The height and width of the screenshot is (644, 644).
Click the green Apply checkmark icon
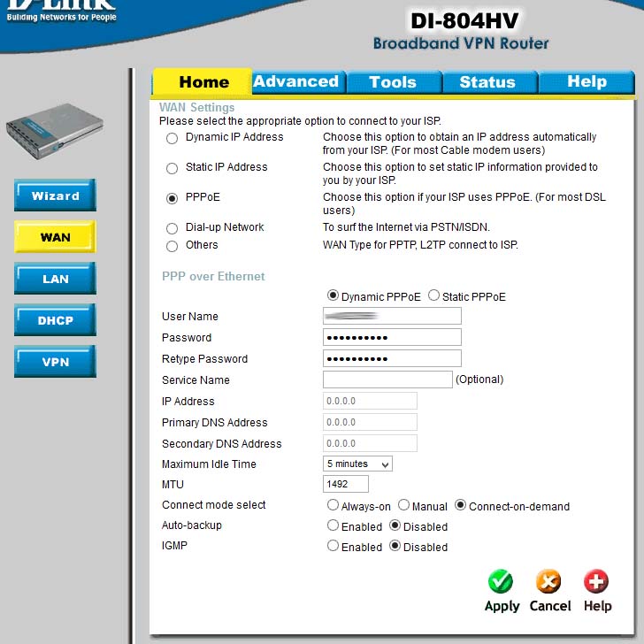pyautogui.click(x=501, y=581)
